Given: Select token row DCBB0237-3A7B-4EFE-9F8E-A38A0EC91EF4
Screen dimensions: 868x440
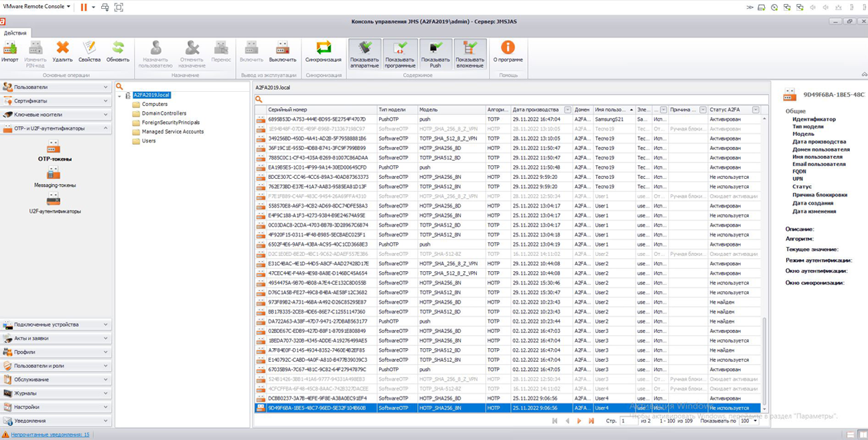Looking at the screenshot, I should (509, 398).
